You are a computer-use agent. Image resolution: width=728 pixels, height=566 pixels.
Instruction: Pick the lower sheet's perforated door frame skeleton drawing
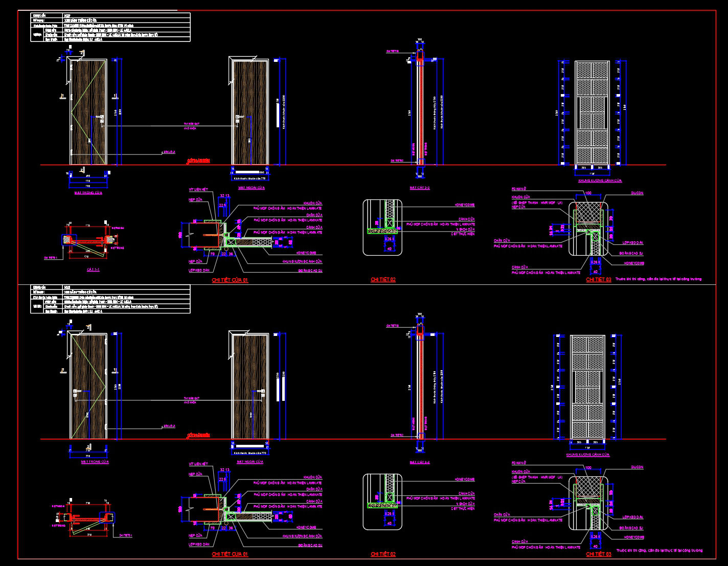coord(588,387)
